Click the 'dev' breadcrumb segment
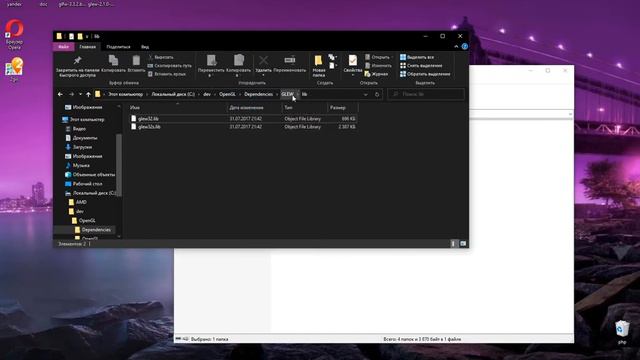The height and width of the screenshot is (360, 640). point(207,94)
